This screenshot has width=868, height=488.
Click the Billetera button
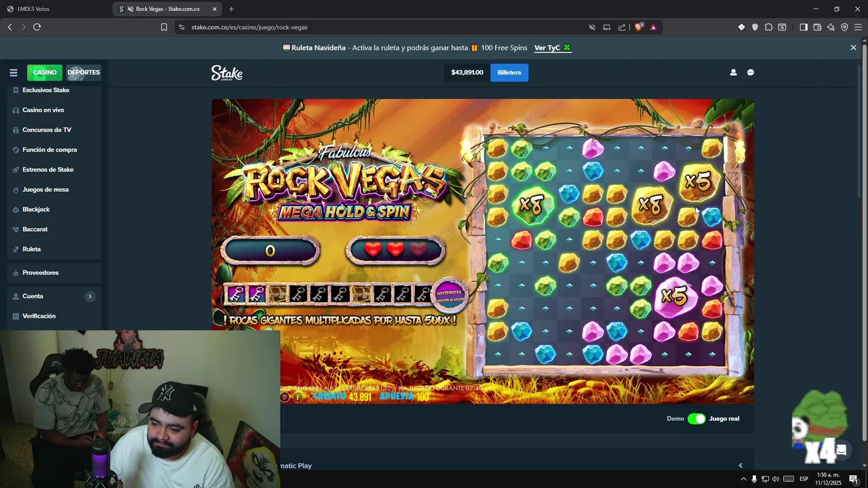click(x=509, y=73)
